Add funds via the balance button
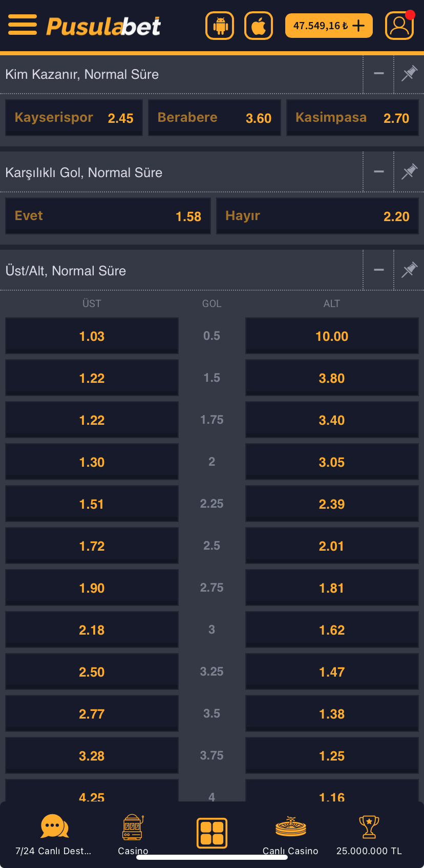424x868 pixels. (x=329, y=26)
